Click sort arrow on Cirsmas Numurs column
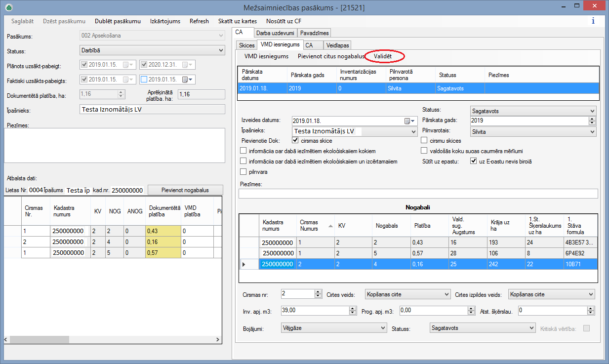Screen dimensions: 609x364 (x=330, y=226)
